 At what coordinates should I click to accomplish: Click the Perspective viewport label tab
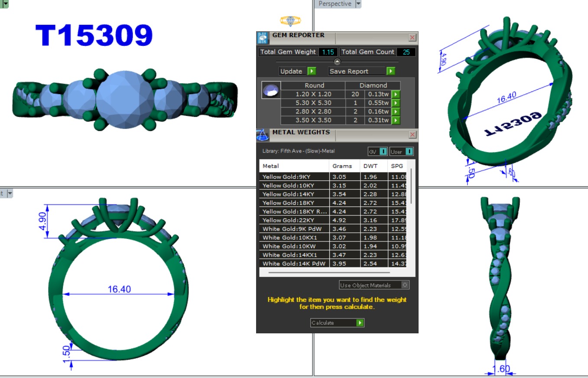(335, 4)
